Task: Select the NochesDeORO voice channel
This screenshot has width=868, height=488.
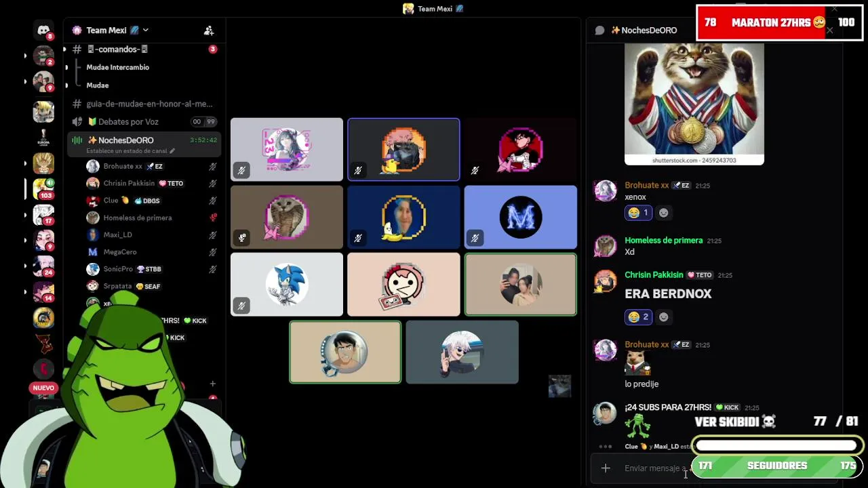Action: [144, 144]
